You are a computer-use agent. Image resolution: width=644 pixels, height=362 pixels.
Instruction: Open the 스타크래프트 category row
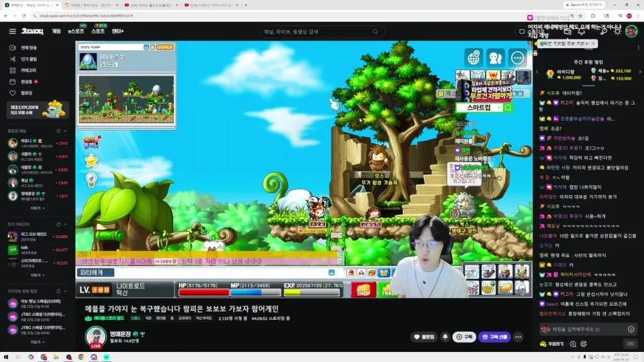(38, 263)
